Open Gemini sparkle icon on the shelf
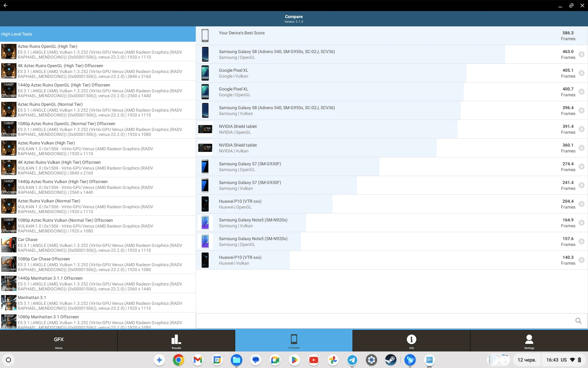Screen dimensions: 588x368 [159, 360]
